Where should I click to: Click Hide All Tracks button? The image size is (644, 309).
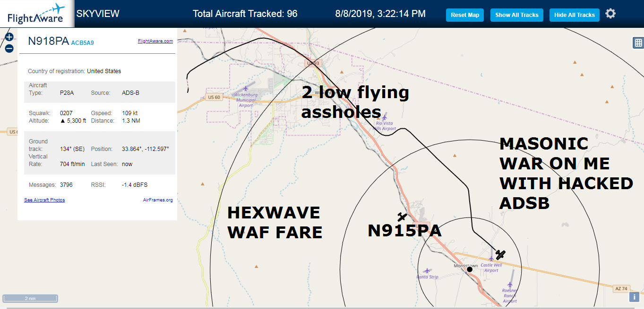pyautogui.click(x=575, y=15)
